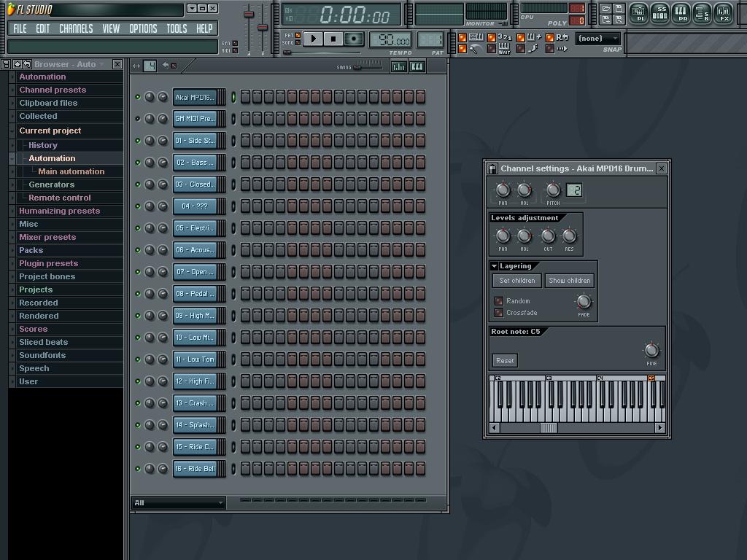The width and height of the screenshot is (747, 560).
Task: Toggle mute light on GM MIDI channel
Action: [x=137, y=119]
